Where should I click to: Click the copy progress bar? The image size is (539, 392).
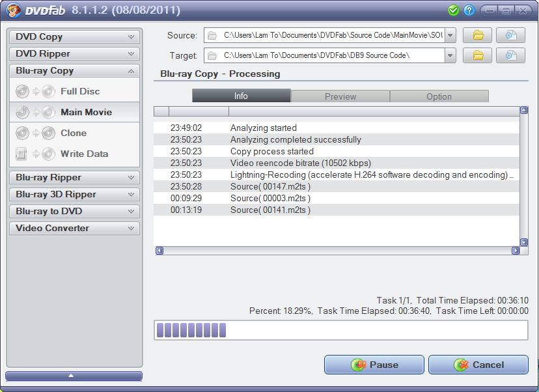pos(341,330)
